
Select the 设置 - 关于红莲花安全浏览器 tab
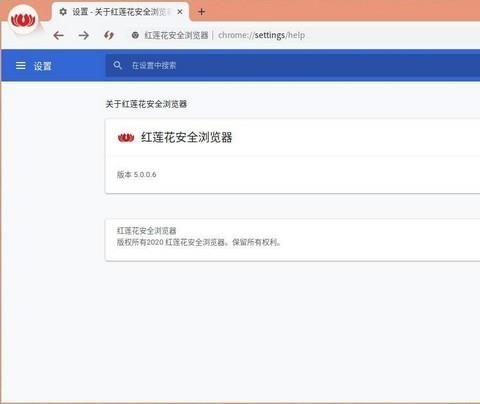pos(121,12)
